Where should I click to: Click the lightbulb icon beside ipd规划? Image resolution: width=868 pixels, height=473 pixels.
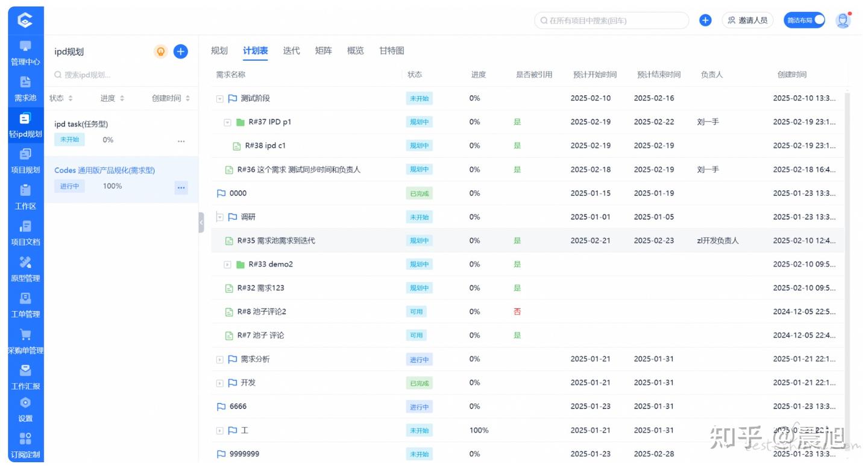coord(160,52)
